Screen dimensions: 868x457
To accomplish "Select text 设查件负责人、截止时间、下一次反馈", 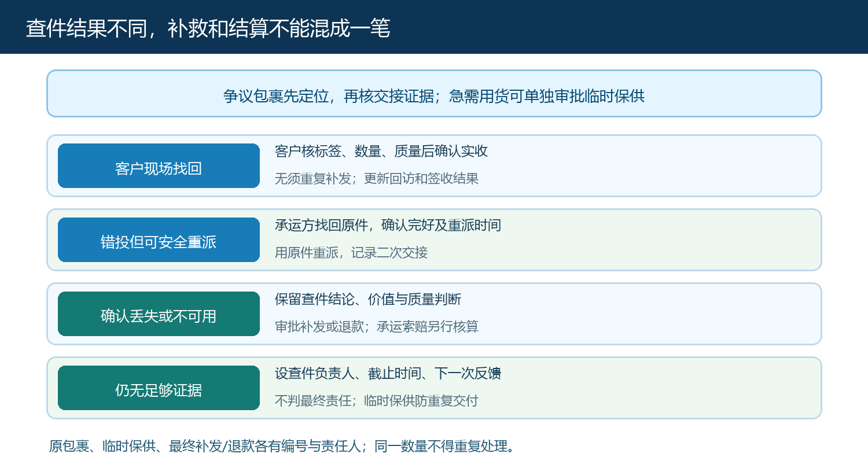I will (388, 374).
